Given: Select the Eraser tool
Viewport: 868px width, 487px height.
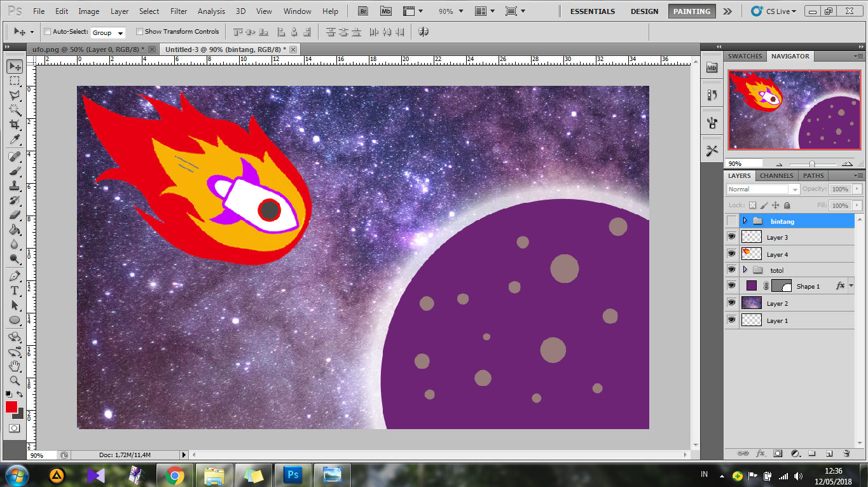Looking at the screenshot, I should (15, 215).
